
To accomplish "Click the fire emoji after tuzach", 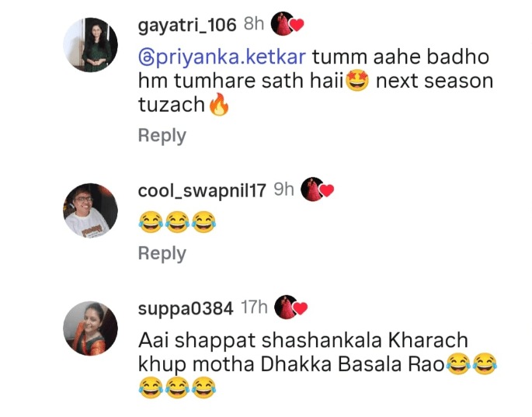I will (x=219, y=105).
